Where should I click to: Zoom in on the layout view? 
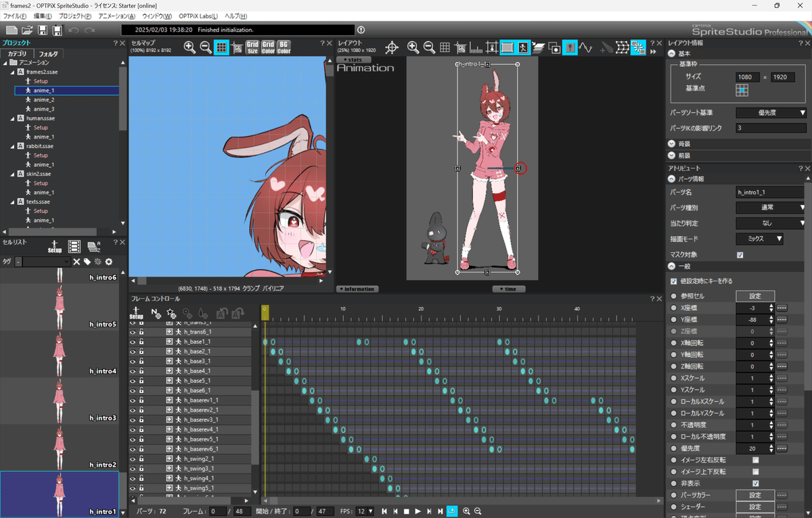tap(413, 47)
